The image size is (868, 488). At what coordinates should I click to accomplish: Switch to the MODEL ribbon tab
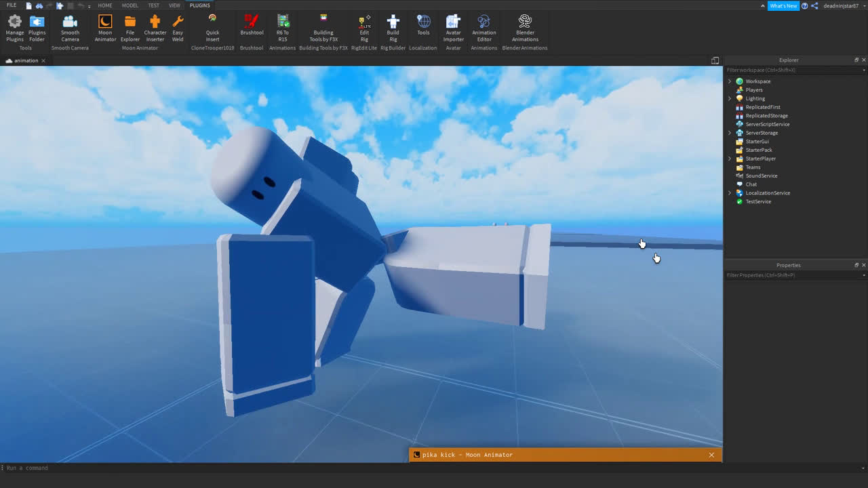(130, 5)
